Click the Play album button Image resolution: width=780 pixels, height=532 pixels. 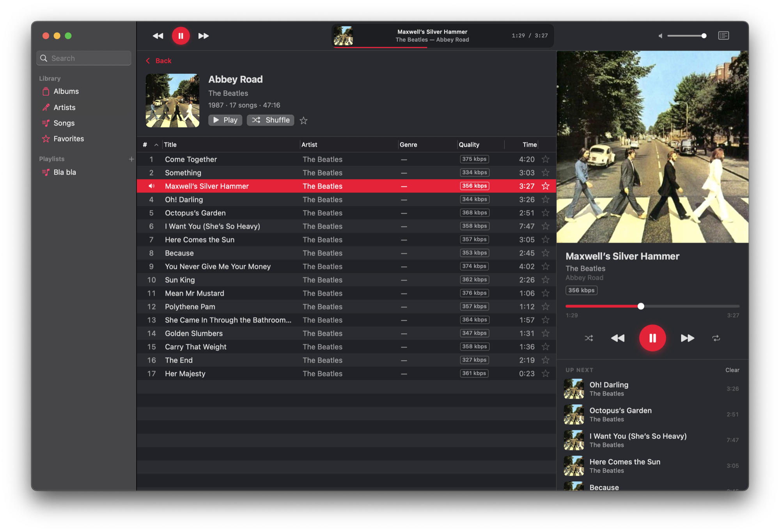point(225,120)
